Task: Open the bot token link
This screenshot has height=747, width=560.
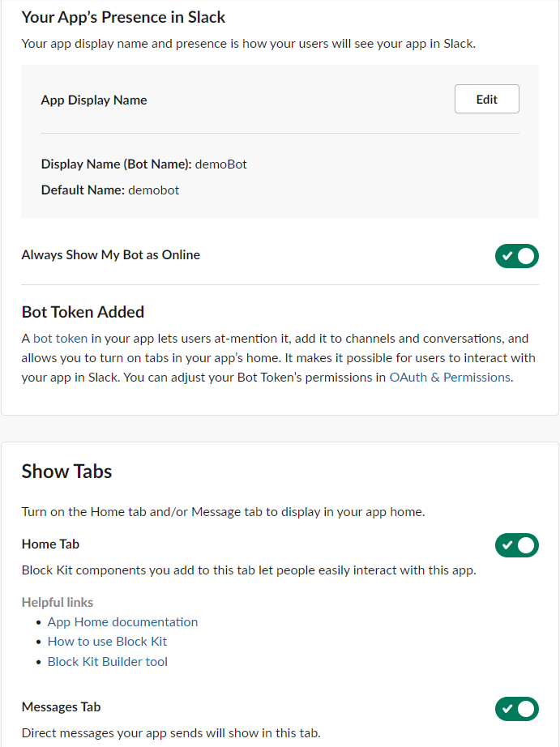Action: pos(60,338)
